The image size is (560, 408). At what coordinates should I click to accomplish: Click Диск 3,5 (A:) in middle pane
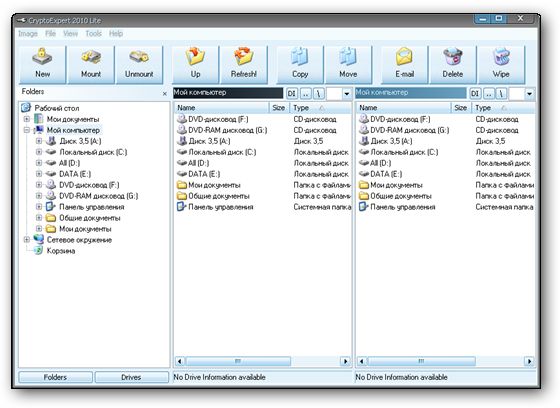click(x=209, y=141)
